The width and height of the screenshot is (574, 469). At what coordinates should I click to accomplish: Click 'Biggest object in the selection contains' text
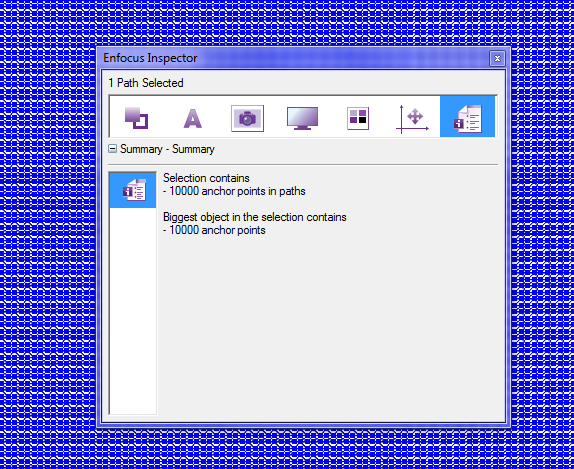pos(255,217)
